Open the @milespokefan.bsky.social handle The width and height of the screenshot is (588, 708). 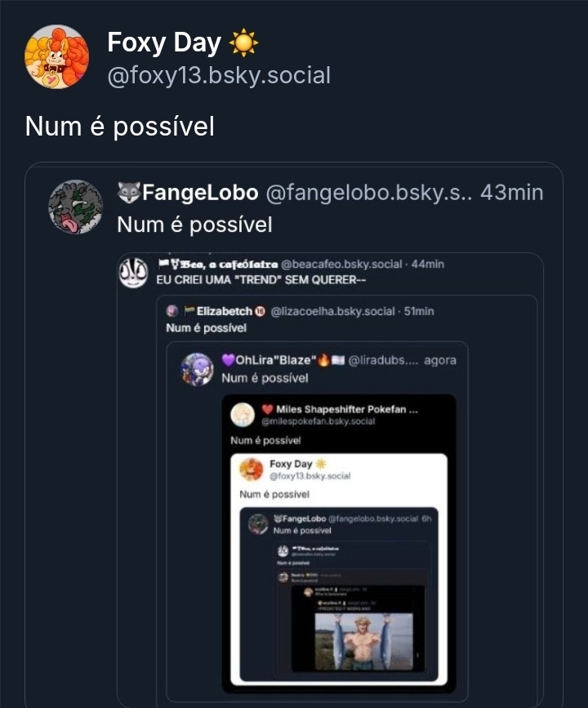tap(318, 421)
